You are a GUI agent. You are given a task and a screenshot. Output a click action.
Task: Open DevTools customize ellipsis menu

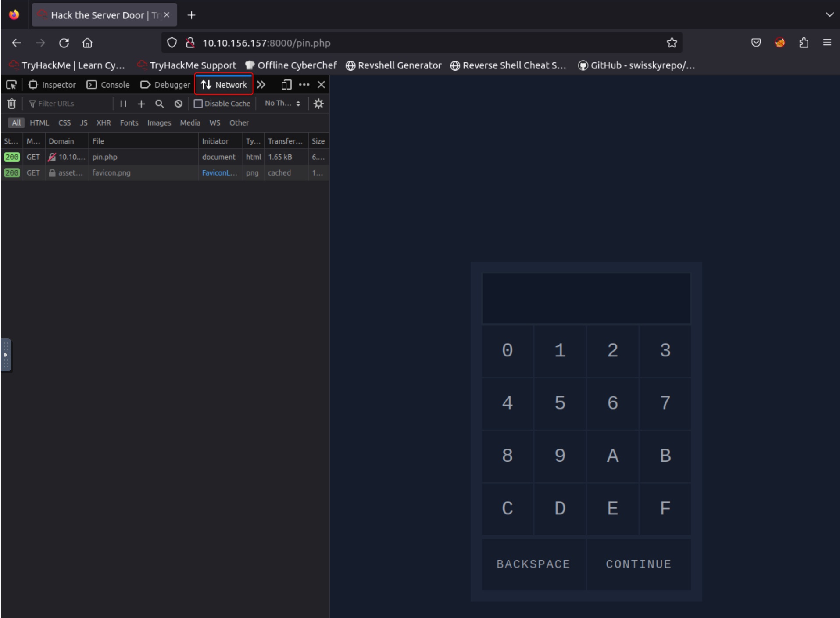point(304,85)
